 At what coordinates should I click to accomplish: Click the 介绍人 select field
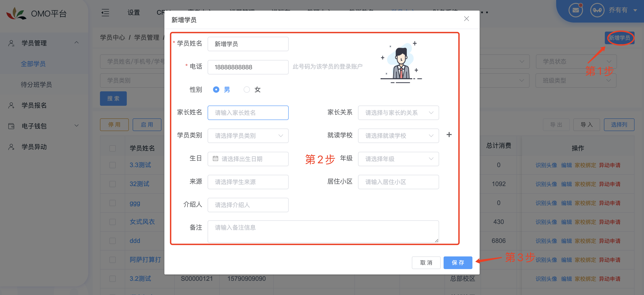click(x=248, y=205)
